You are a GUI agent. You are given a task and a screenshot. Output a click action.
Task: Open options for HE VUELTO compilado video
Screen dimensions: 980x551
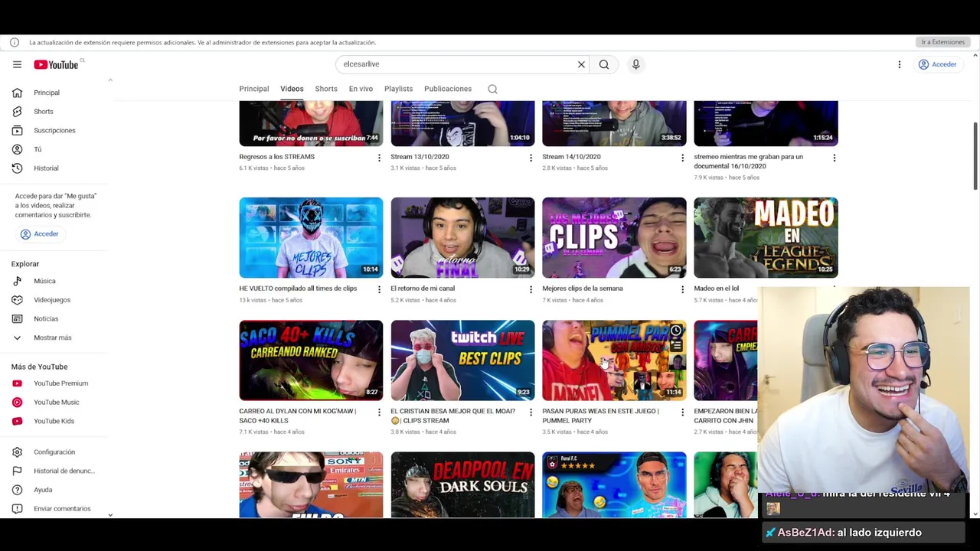coord(379,289)
